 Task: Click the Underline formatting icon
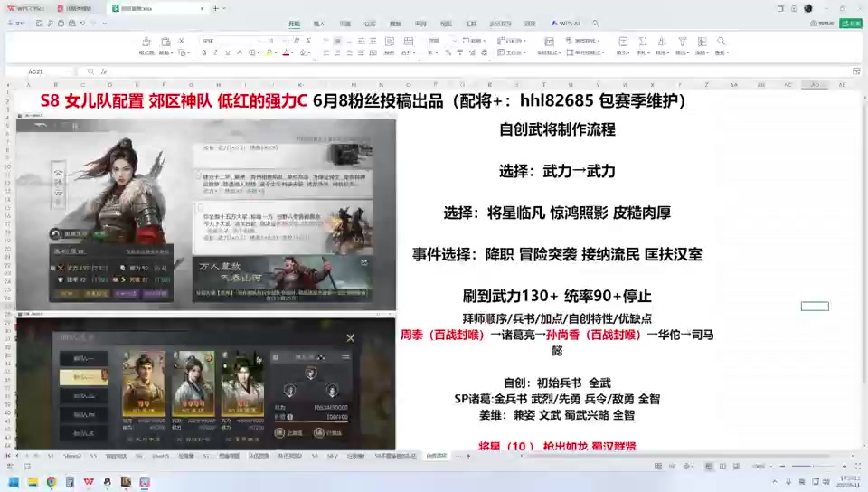pyautogui.click(x=226, y=52)
